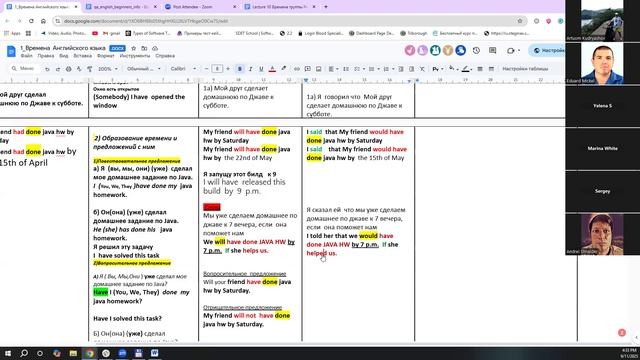Decrease font size with minus button
Image resolution: width=640 pixels, height=360 pixels.
[207, 69]
